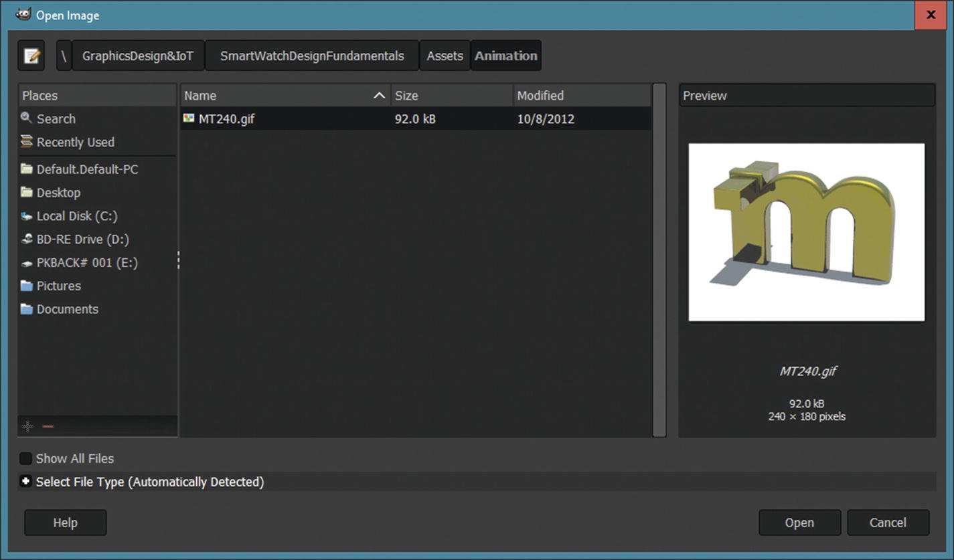Navigate to Assets path segment
The image size is (954, 560).
[445, 56]
